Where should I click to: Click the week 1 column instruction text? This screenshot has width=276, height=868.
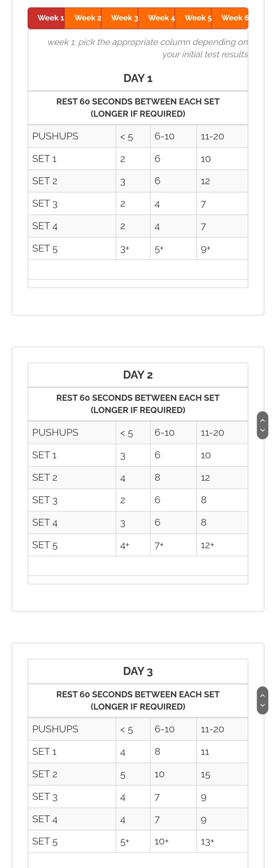(148, 48)
